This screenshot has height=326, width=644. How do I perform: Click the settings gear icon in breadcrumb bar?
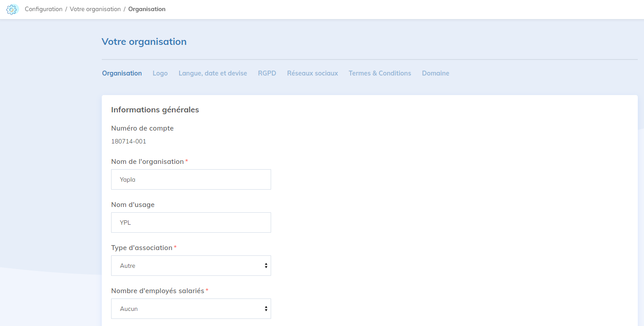coord(12,9)
